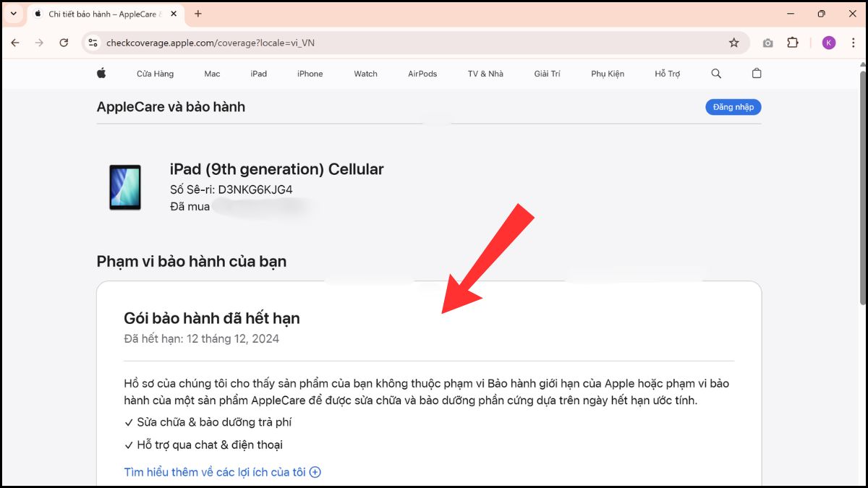Open the tab search chevron
Screen dimensions: 868x488
[13, 13]
